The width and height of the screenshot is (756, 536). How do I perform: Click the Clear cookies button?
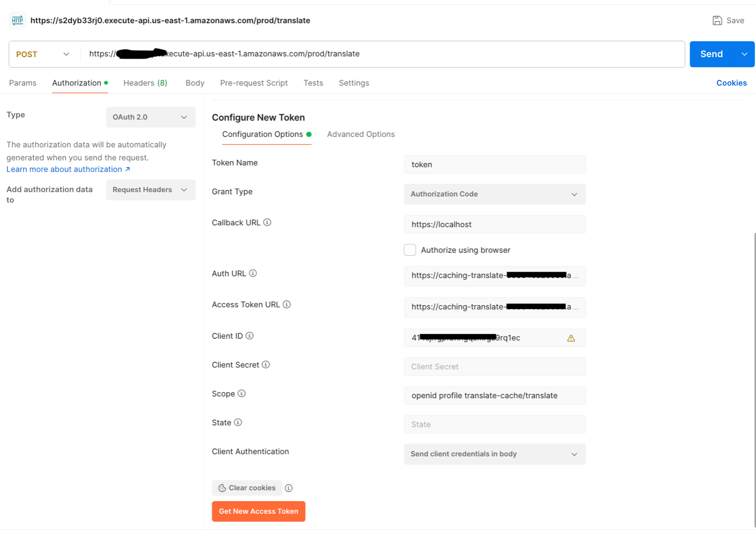(247, 488)
